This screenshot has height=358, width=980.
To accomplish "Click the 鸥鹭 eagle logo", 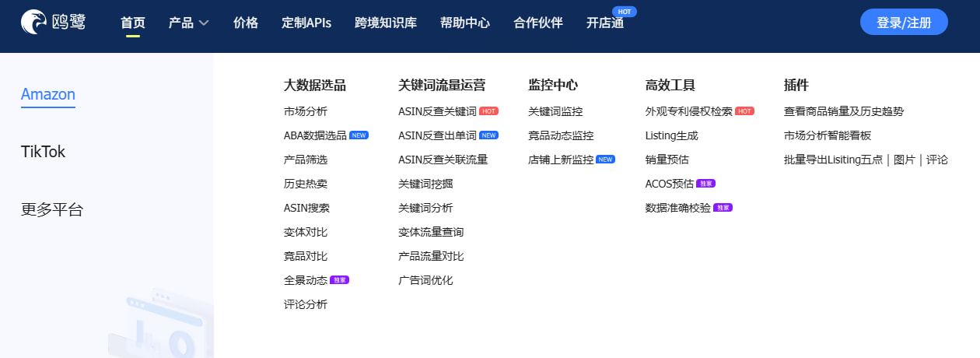I will 53,23.
